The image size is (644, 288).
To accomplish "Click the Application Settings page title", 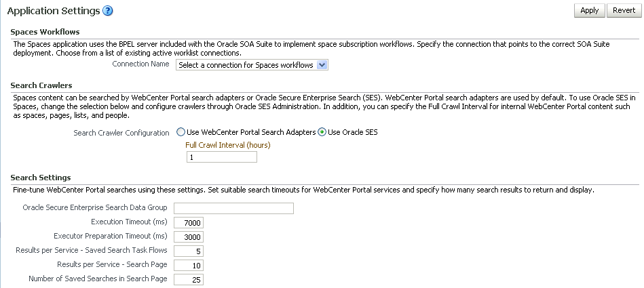I will point(53,11).
